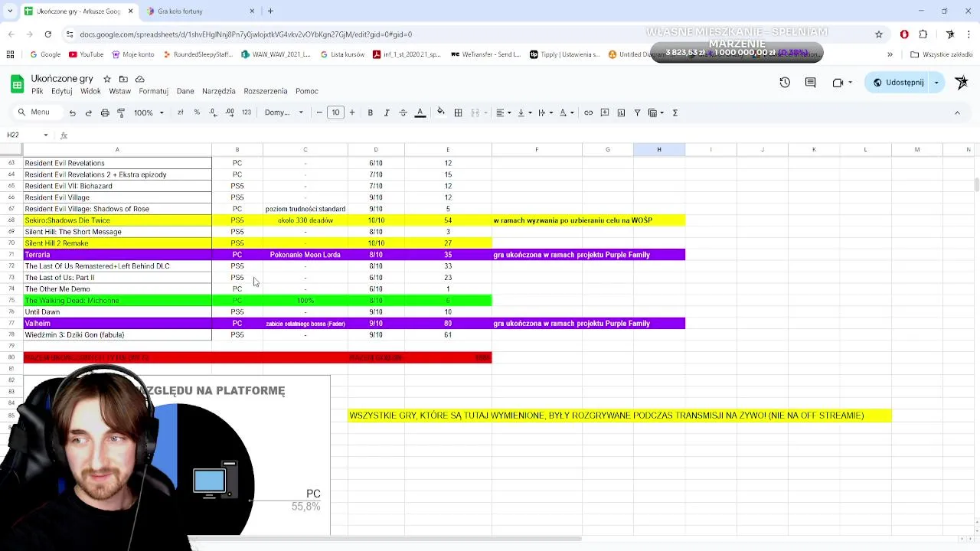Image resolution: width=980 pixels, height=551 pixels.
Task: Open filter views dropdown
Action: tap(656, 112)
